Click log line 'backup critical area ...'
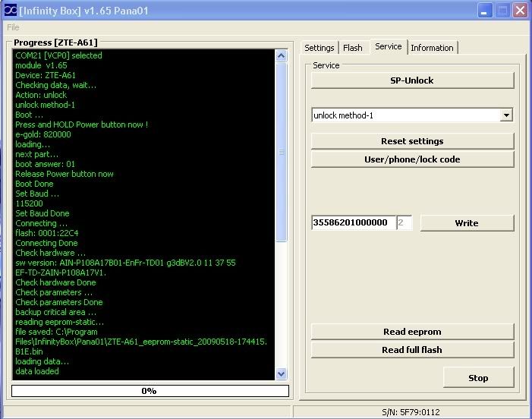The height and width of the screenshot is (419, 532). click(x=55, y=312)
